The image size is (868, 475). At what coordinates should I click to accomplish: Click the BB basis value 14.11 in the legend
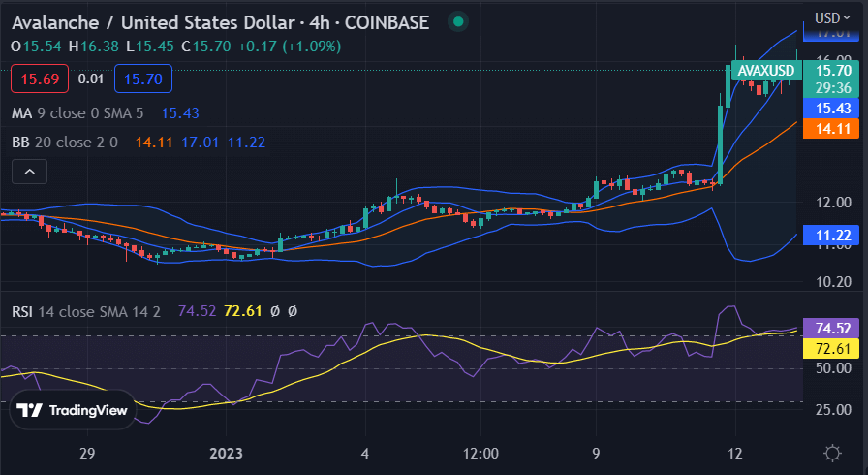pyautogui.click(x=154, y=142)
